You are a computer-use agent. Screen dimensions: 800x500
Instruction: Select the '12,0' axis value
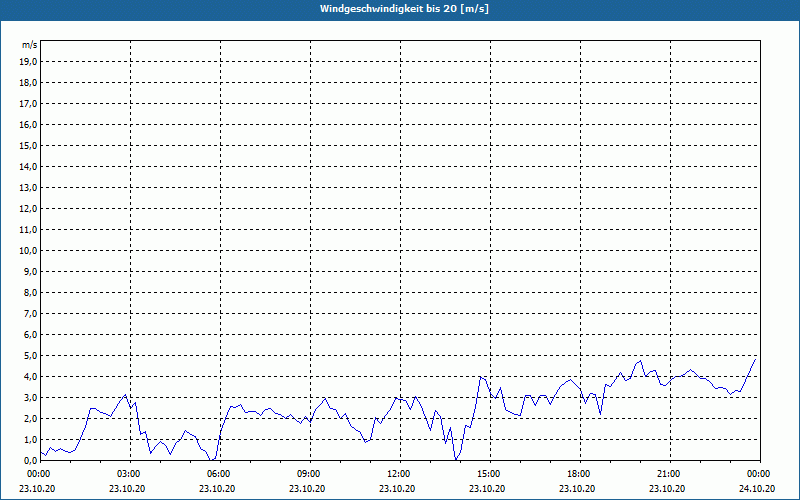28,209
